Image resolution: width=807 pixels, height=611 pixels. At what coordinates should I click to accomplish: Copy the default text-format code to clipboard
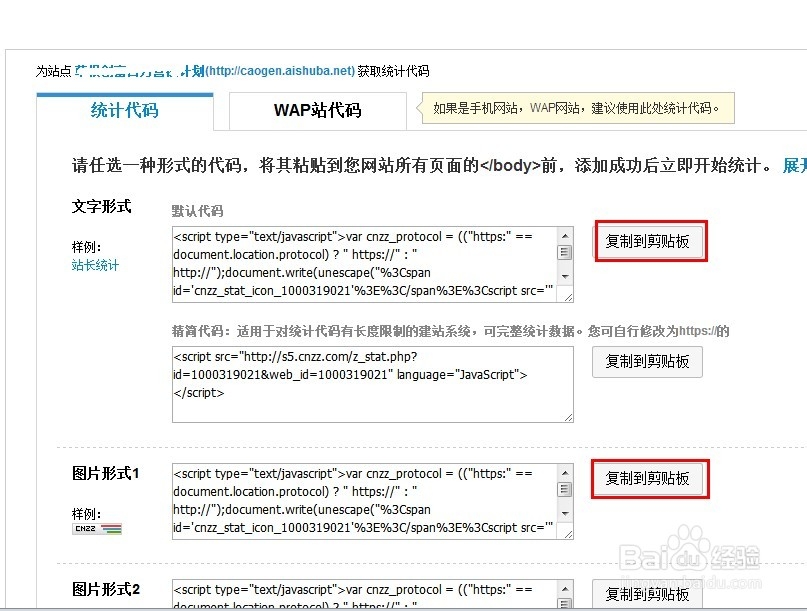coord(647,241)
